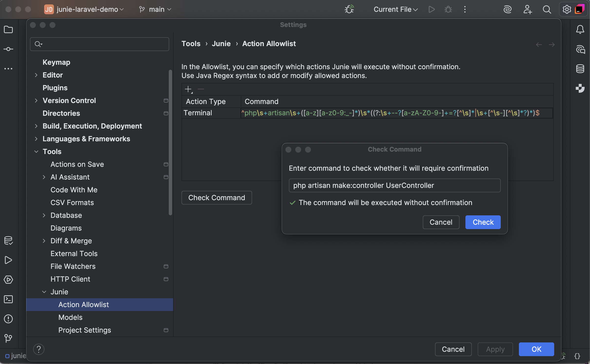
Task: Open the AI Assistant chat icon in right sidebar
Action: tap(580, 50)
